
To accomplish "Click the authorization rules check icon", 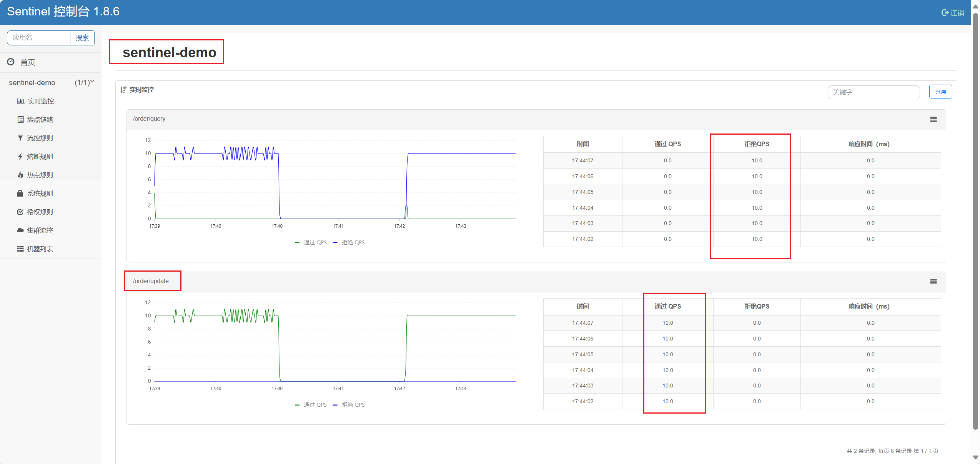I will (20, 212).
